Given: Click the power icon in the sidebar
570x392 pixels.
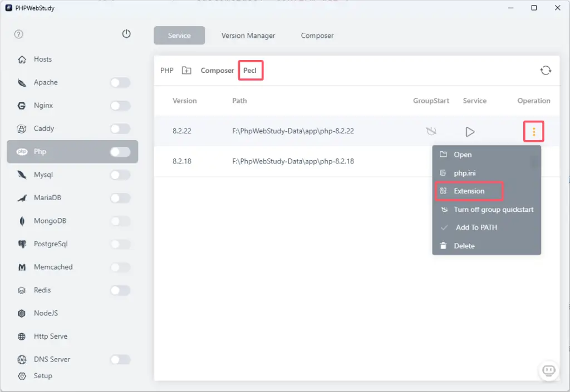Looking at the screenshot, I should pyautogui.click(x=126, y=34).
